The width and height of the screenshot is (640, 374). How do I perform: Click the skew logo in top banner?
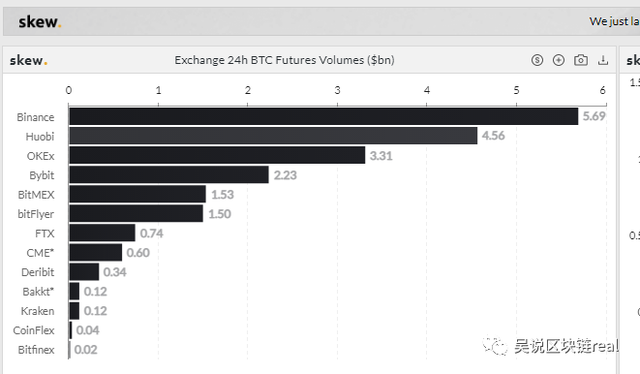click(40, 22)
